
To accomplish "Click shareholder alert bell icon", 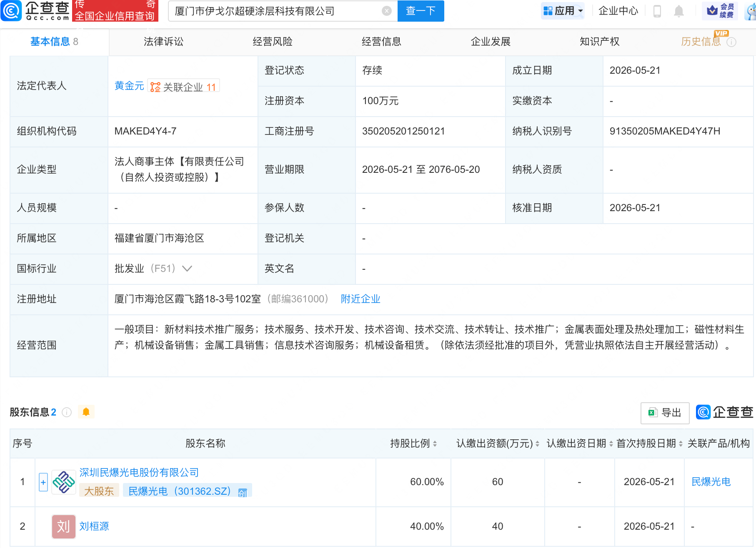I will 86,412.
